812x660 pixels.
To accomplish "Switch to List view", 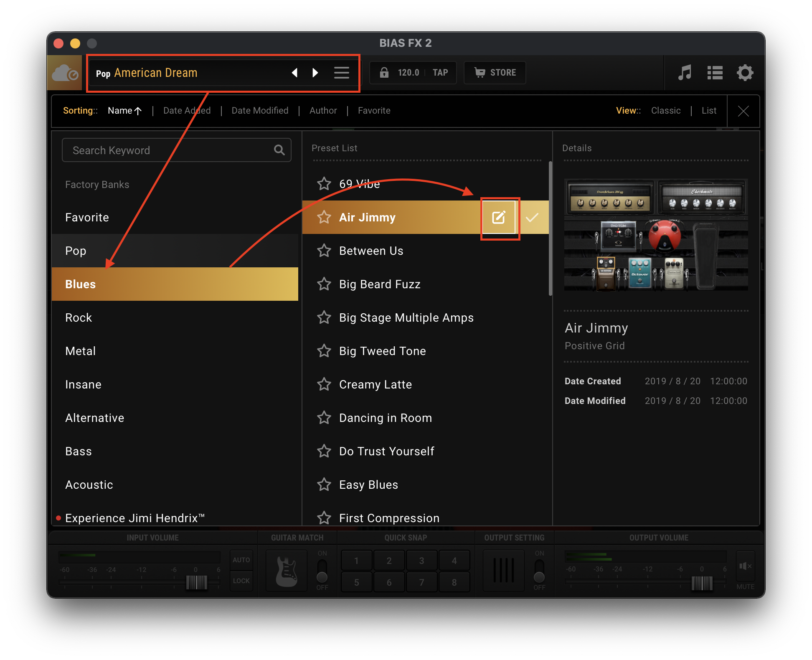I will coord(709,111).
